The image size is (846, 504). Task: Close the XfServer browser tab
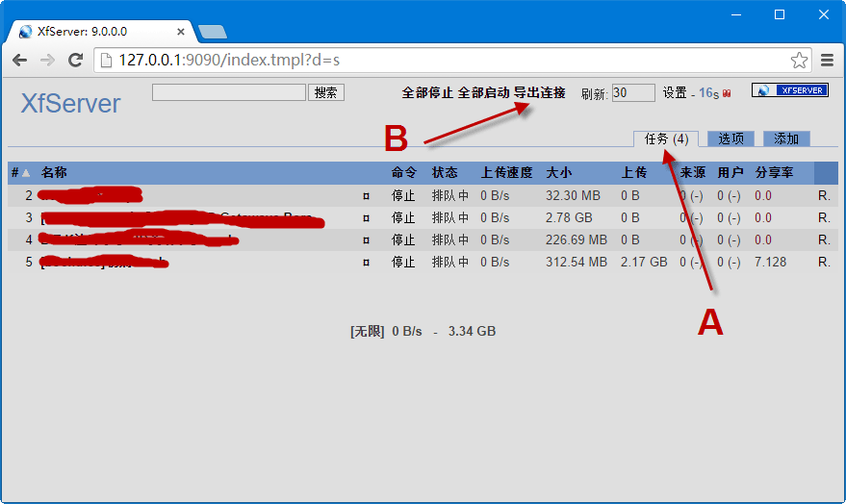click(181, 32)
